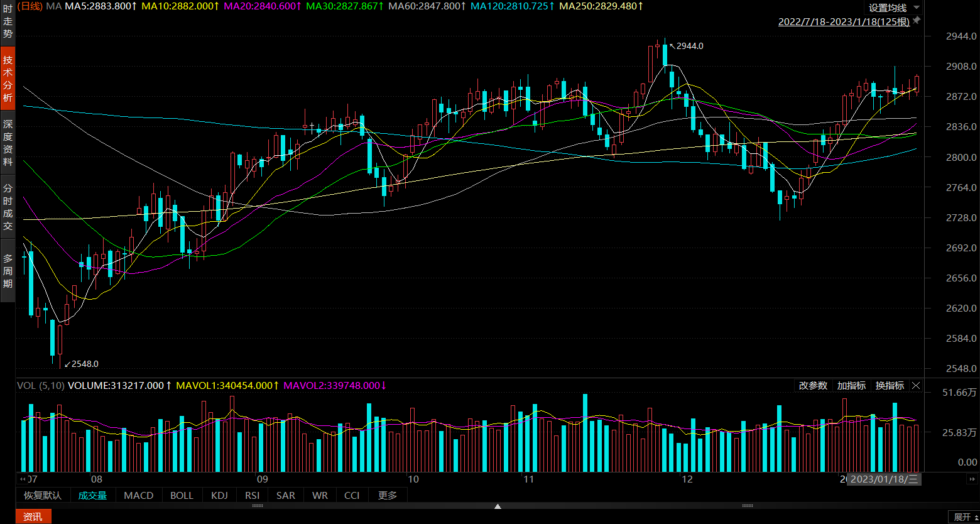Click the 2800.0 price axis label

961,157
